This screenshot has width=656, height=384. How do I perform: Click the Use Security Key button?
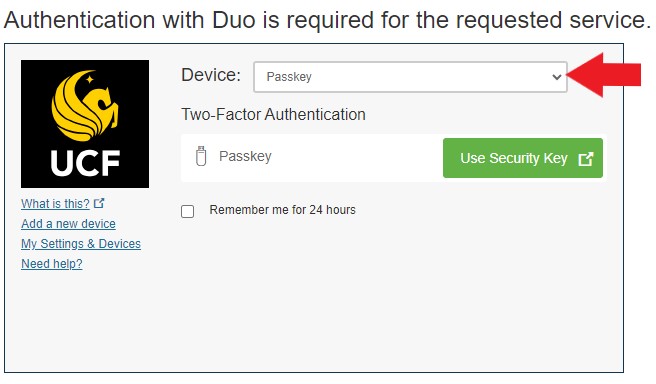(523, 158)
